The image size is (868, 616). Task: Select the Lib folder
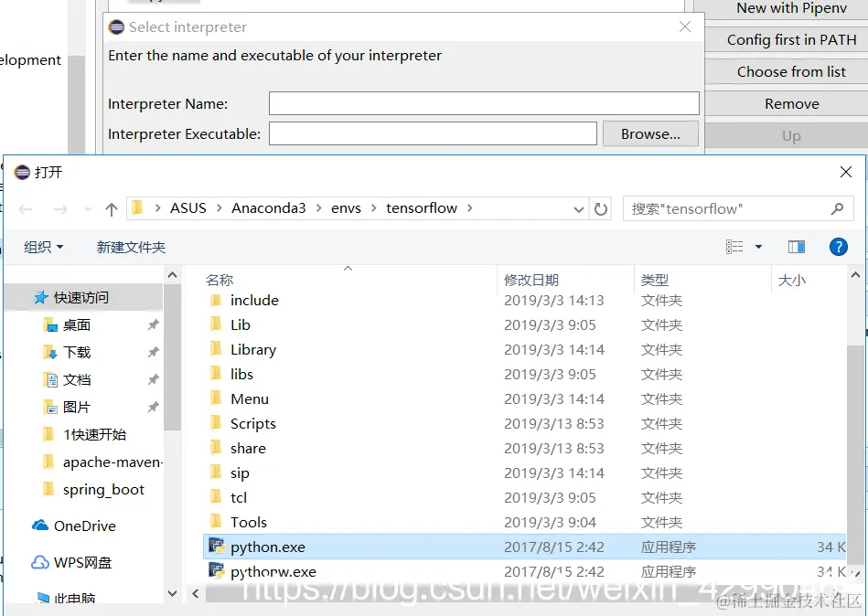(x=241, y=325)
